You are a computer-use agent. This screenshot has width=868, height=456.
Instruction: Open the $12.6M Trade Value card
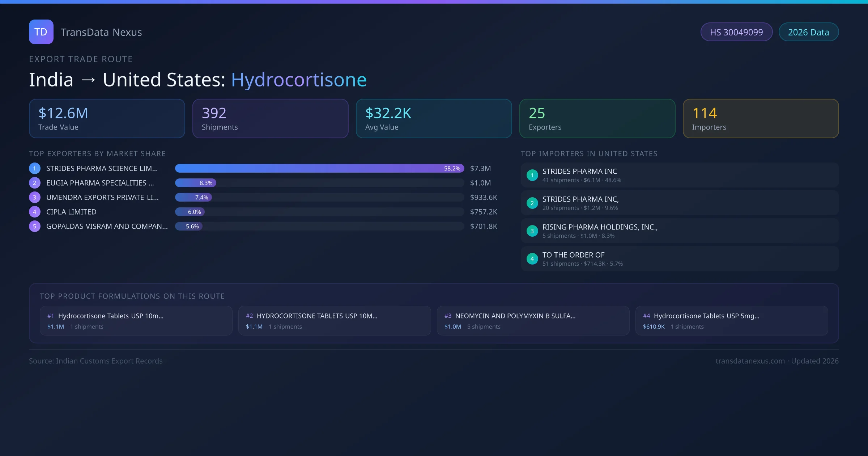107,118
